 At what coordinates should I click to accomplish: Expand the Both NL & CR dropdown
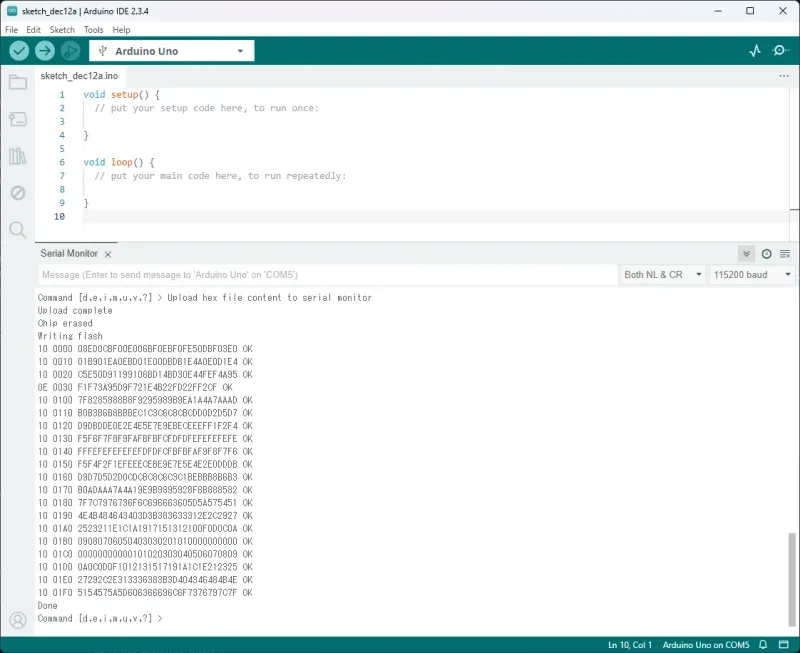(x=661, y=274)
